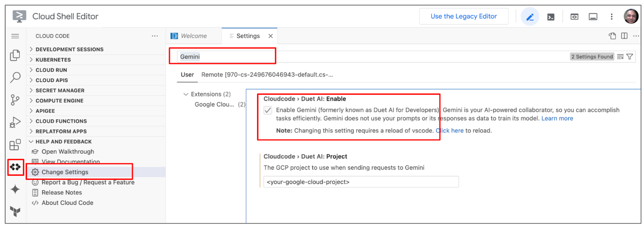Expand the Cloud Run section

click(51, 70)
